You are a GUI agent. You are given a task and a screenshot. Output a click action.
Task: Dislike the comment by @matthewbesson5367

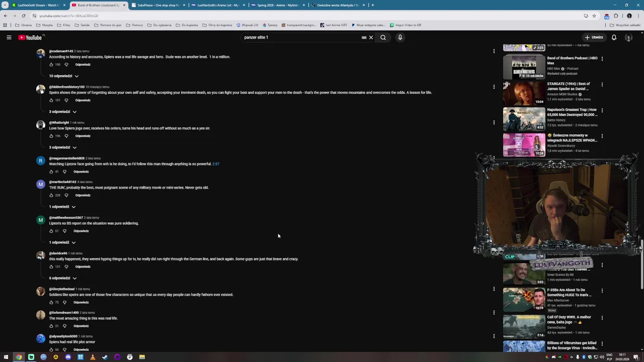[64, 231]
